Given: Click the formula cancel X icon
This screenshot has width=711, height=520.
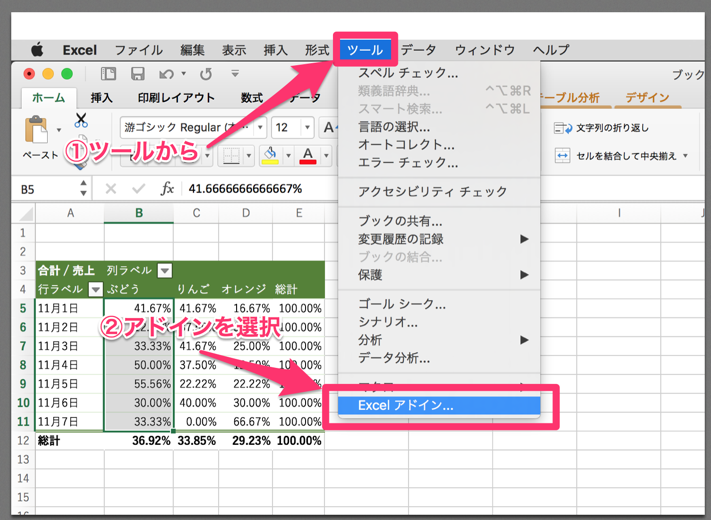Looking at the screenshot, I should tap(111, 189).
